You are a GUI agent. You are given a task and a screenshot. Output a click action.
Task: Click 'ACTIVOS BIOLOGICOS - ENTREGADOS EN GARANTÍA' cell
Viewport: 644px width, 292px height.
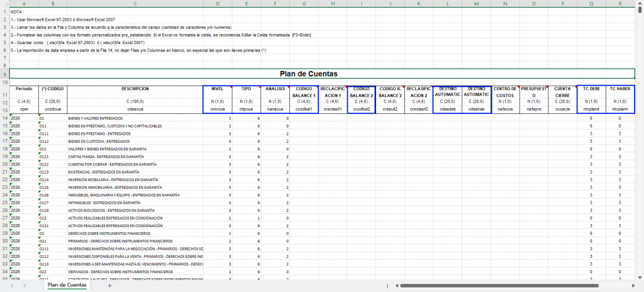click(x=135, y=210)
